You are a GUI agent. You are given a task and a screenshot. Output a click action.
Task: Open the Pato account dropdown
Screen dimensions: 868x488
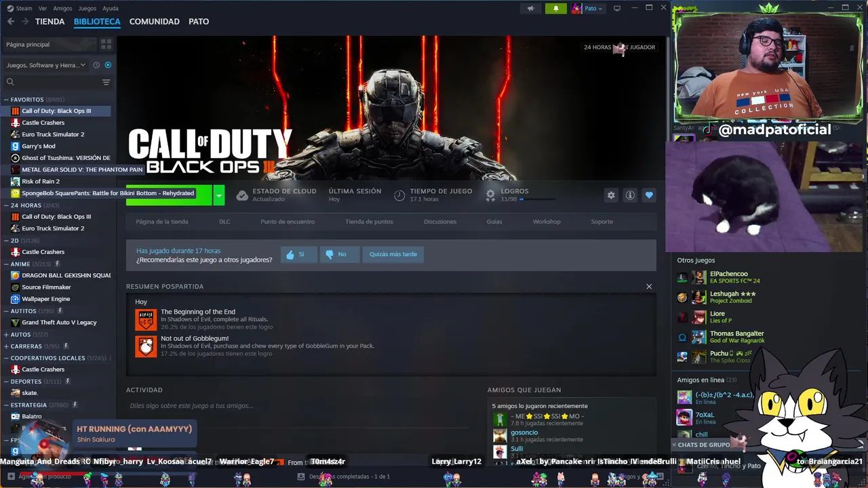[x=587, y=8]
